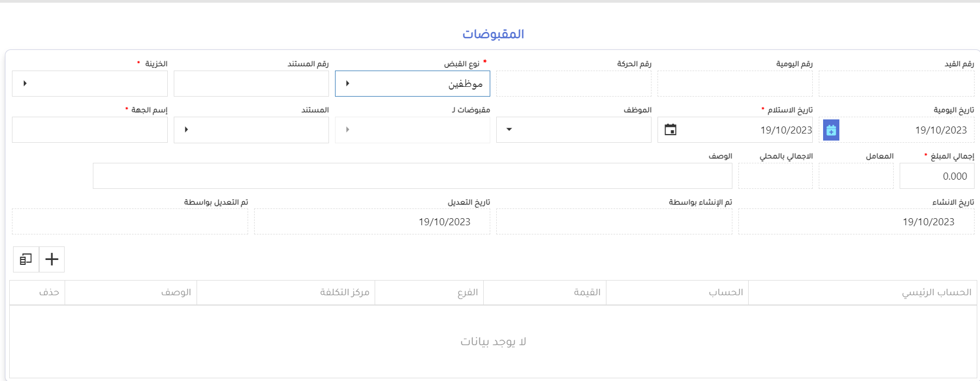Sort by the القيمة column header
The image size is (980, 381).
pos(587,293)
